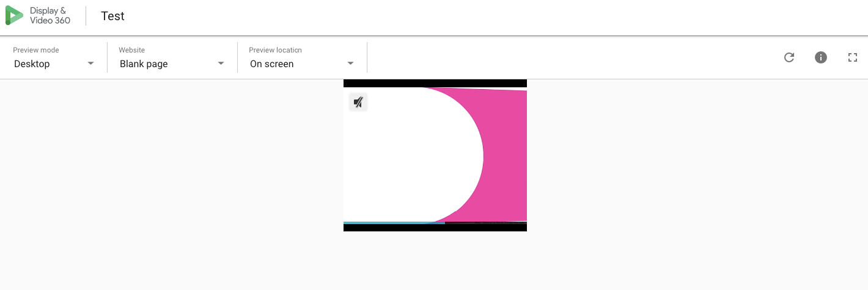The image size is (868, 290).
Task: Unmute the video ad
Action: pyautogui.click(x=358, y=102)
